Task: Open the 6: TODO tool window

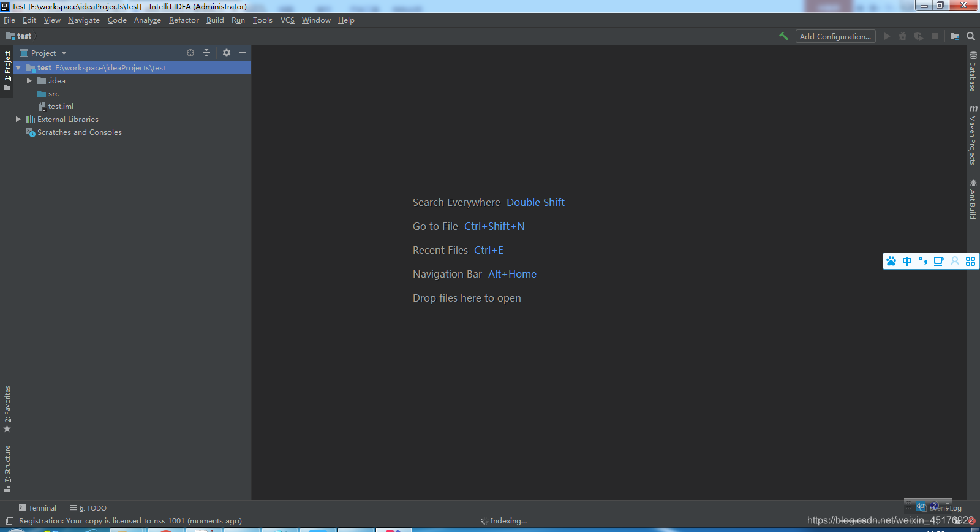Action: point(88,507)
